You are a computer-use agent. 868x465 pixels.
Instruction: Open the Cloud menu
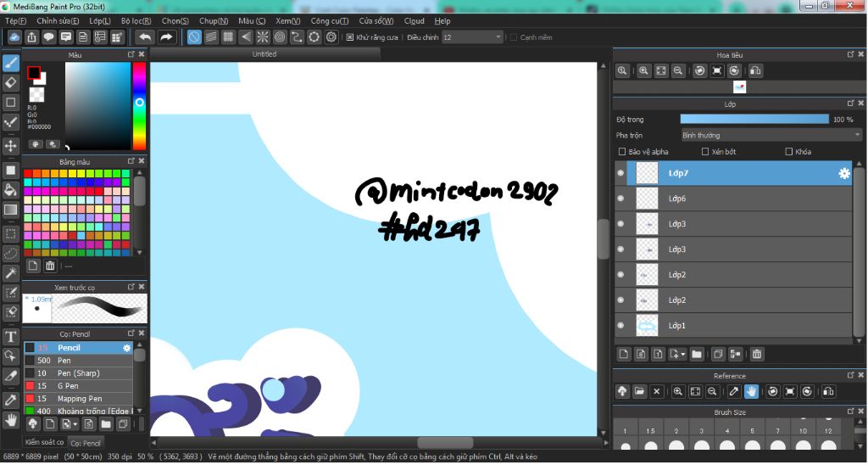coord(414,21)
